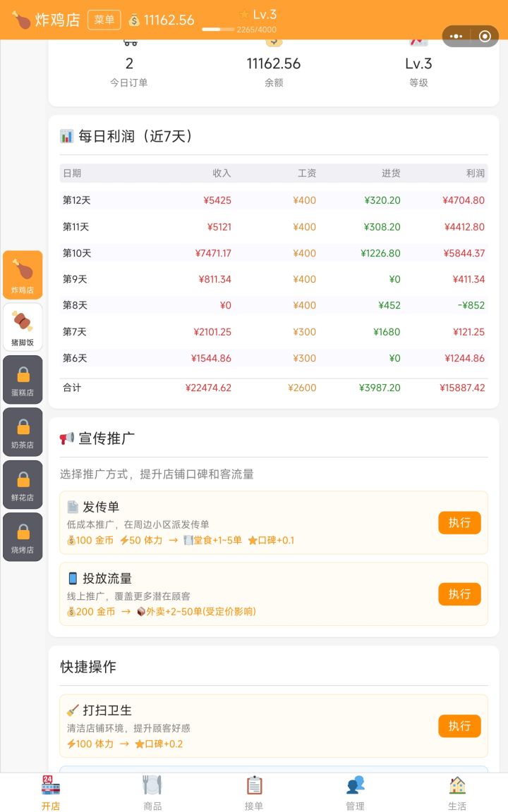Click the bar chart icon beside 每日利润
The height and width of the screenshot is (812, 508).
click(x=67, y=136)
